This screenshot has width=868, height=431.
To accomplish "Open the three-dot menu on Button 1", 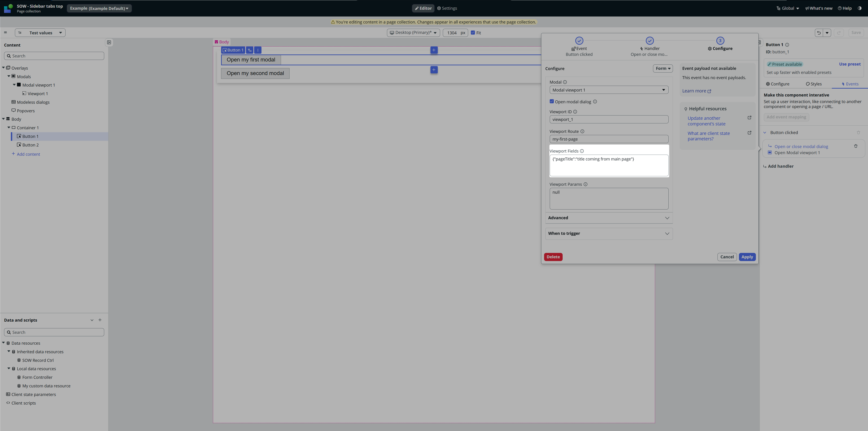I will point(258,50).
